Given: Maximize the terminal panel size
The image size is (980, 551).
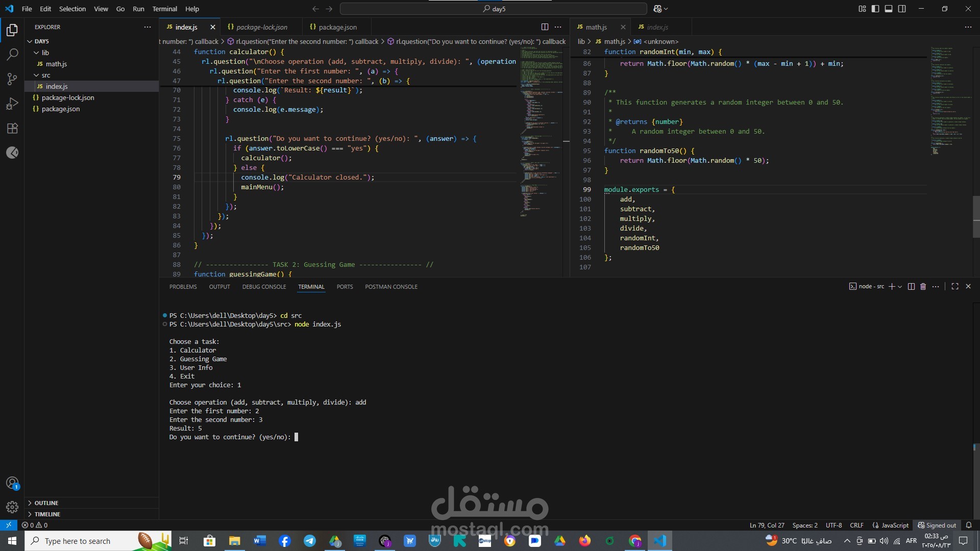Looking at the screenshot, I should click(x=955, y=287).
